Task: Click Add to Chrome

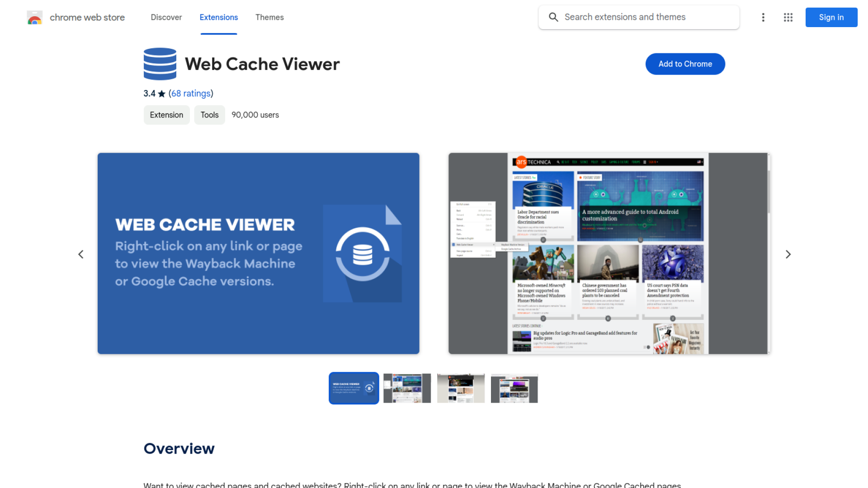Action: (x=685, y=64)
